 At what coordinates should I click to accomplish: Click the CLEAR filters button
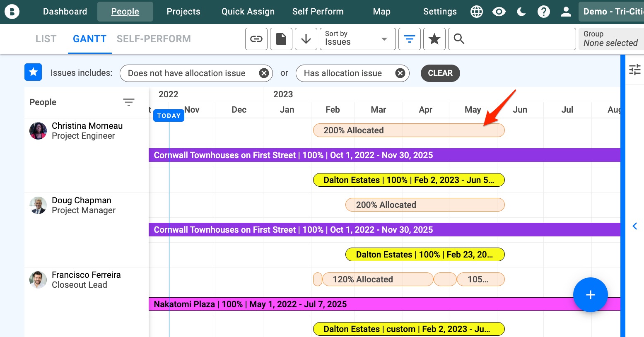(x=440, y=73)
